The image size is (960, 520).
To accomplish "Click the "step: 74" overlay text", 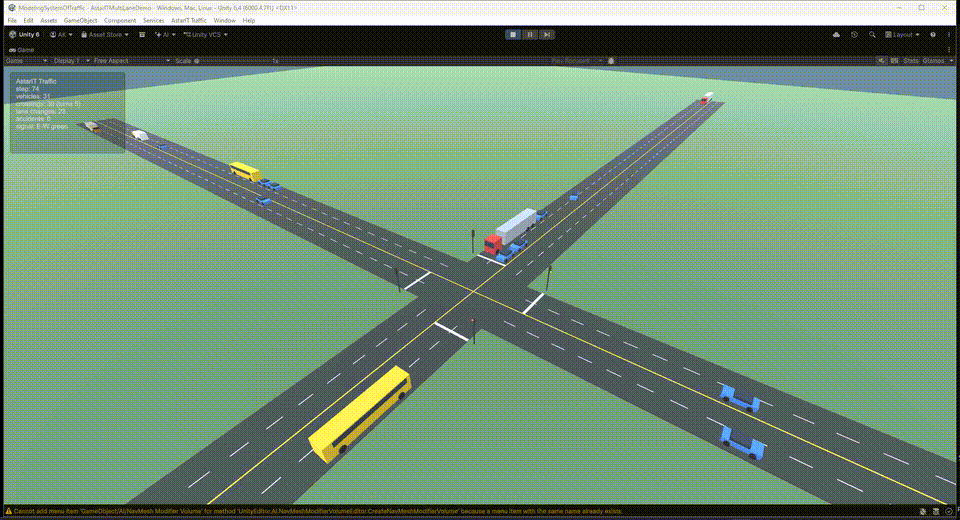I will click(x=28, y=89).
